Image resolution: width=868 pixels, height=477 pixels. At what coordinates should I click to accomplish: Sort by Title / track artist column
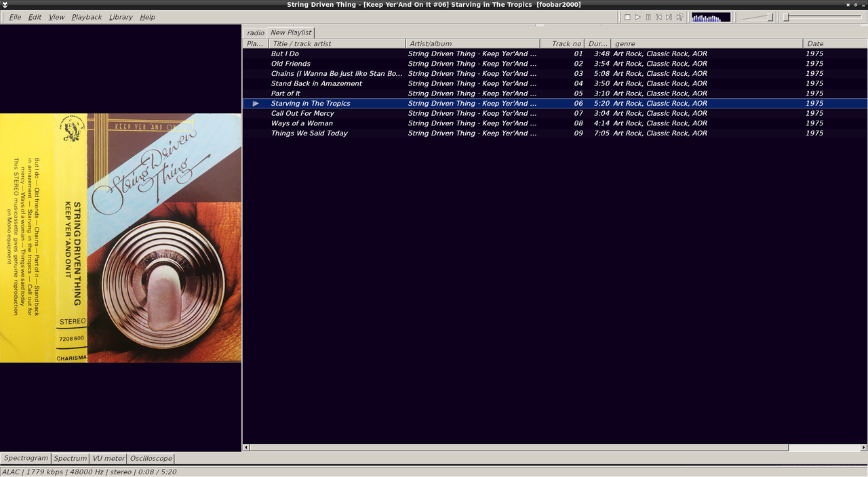click(337, 43)
